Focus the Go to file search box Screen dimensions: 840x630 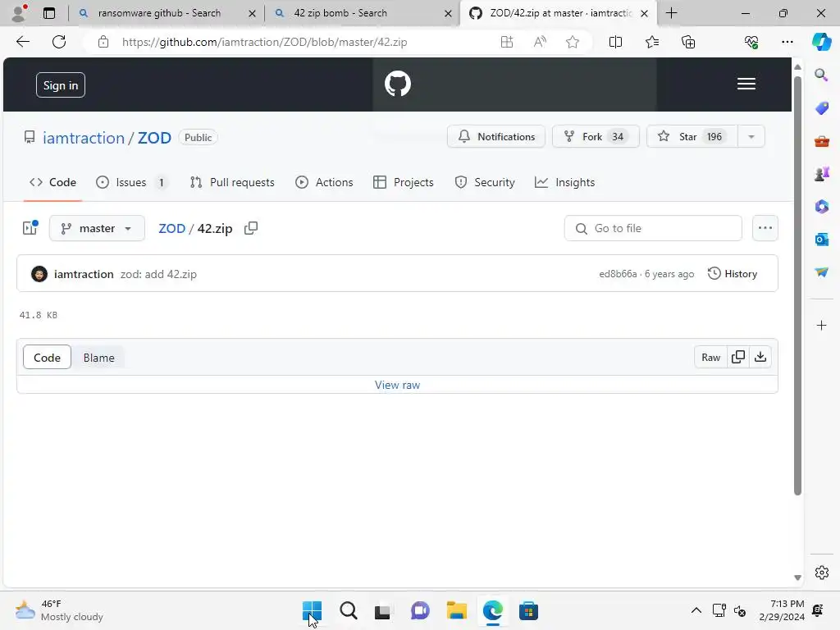click(x=653, y=228)
